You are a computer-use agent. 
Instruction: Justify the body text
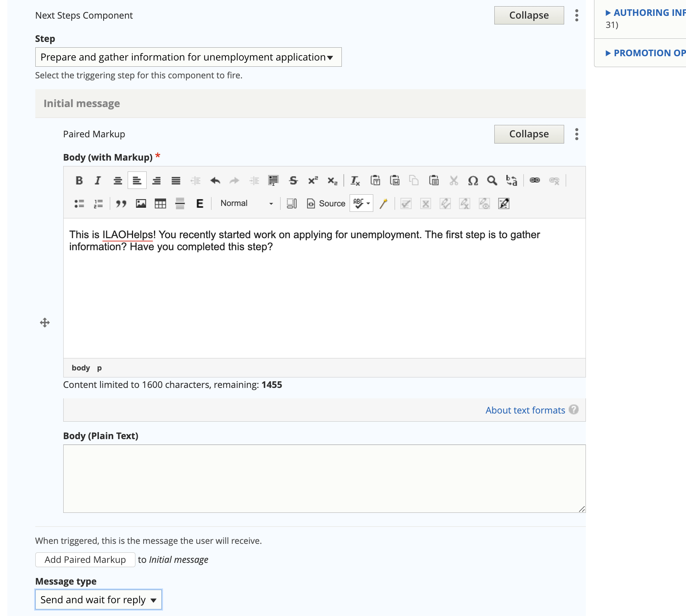[176, 180]
